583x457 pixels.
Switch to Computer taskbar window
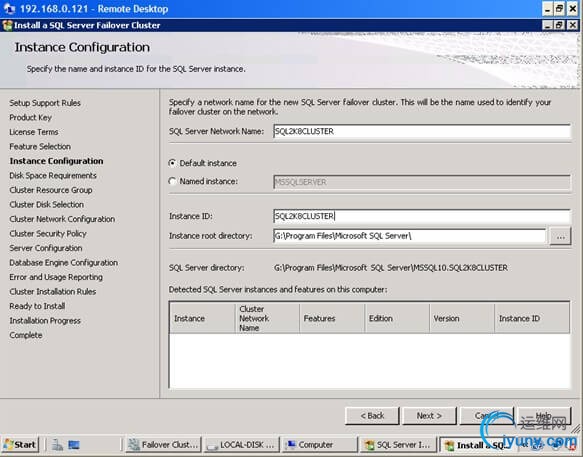(x=319, y=445)
